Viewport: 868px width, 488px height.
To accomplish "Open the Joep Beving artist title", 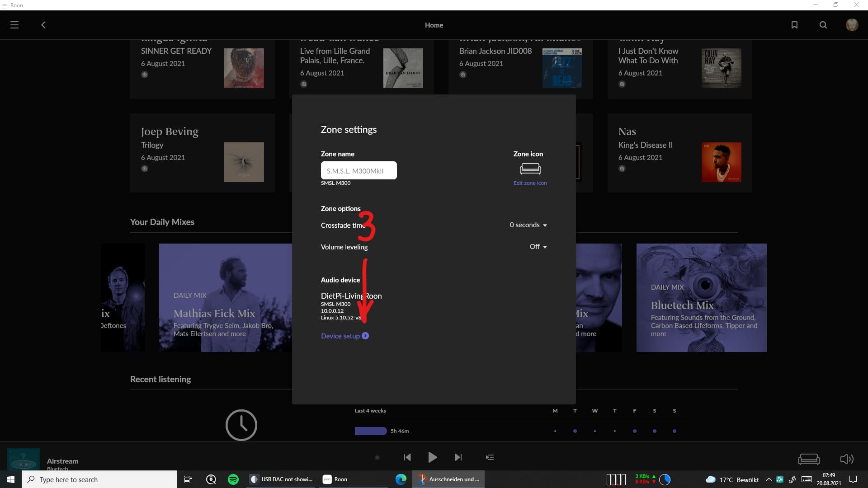I will 170,131.
